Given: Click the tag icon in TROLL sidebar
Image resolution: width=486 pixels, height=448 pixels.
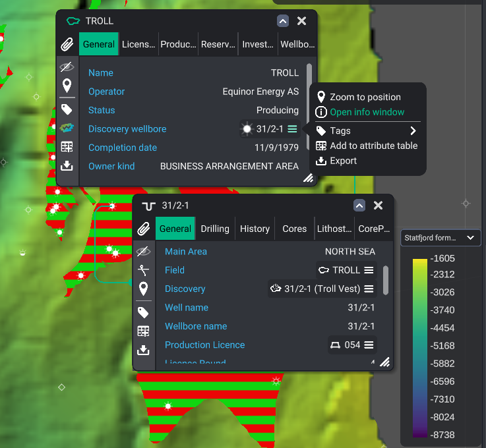Looking at the screenshot, I should [x=67, y=109].
